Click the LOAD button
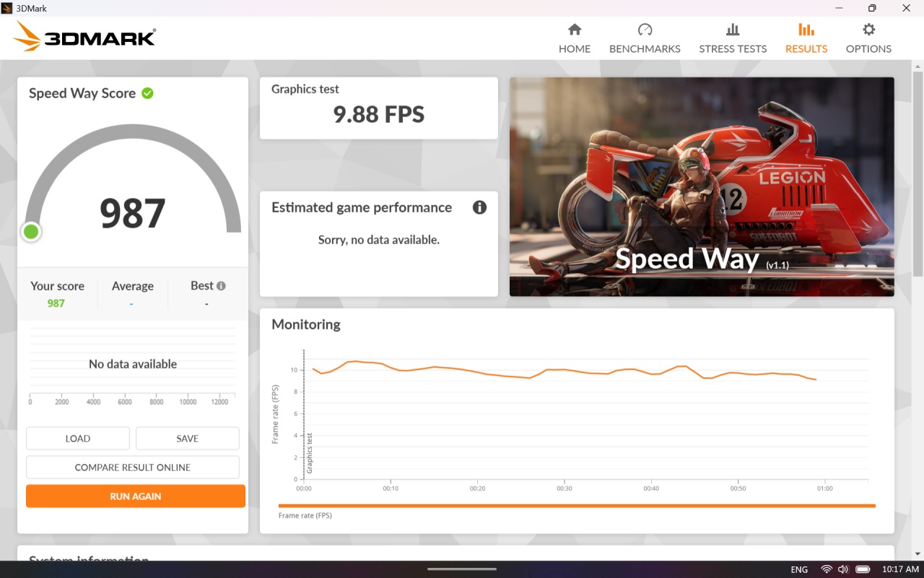The height and width of the screenshot is (578, 924). (x=78, y=439)
